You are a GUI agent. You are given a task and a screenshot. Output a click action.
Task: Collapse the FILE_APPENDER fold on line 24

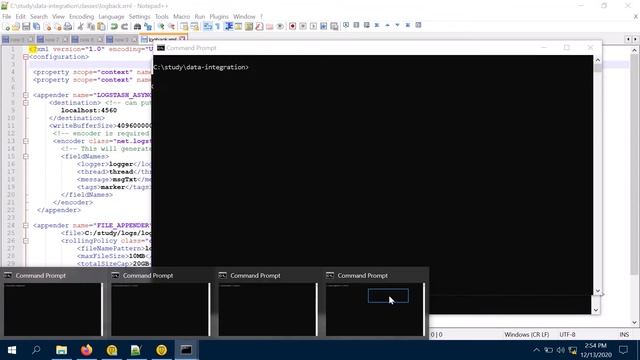[x=25, y=225]
